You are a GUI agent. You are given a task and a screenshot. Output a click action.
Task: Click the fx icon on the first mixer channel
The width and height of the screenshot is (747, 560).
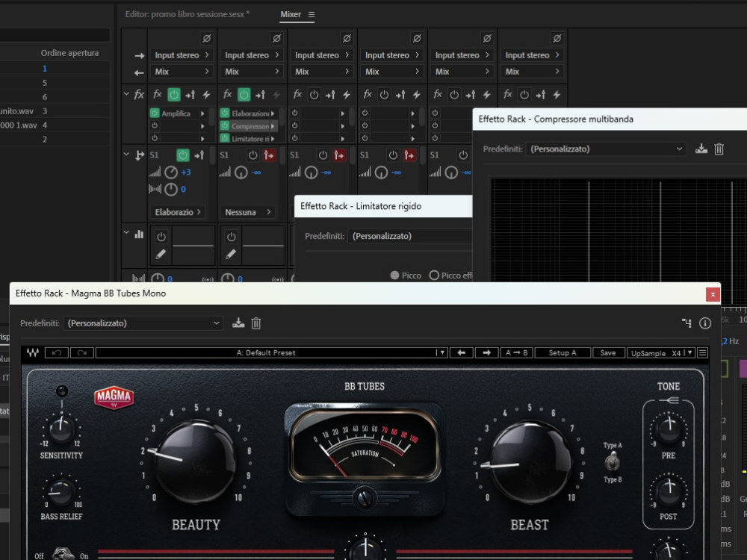[157, 95]
